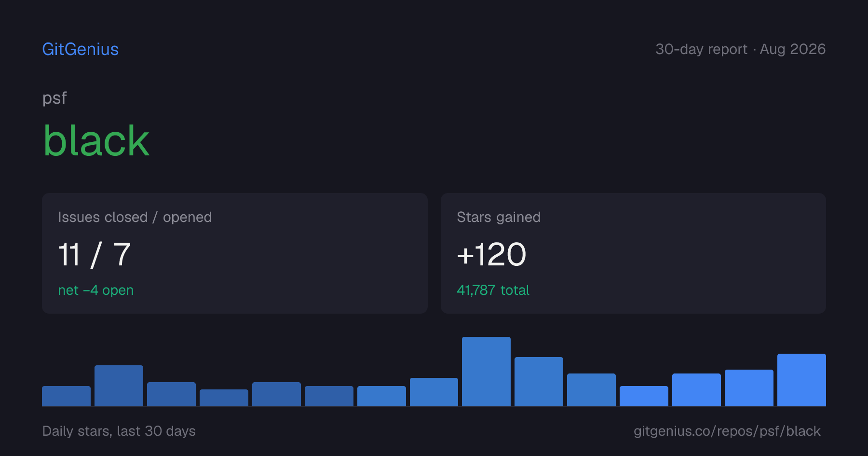The image size is (868, 456).
Task: Click the "net −4 open" text
Action: pos(96,290)
